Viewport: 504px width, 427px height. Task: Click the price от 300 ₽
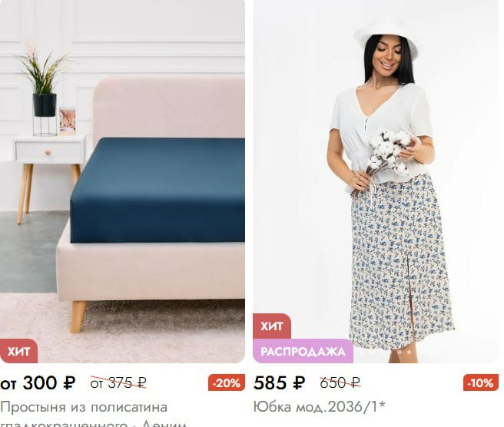[x=38, y=383]
